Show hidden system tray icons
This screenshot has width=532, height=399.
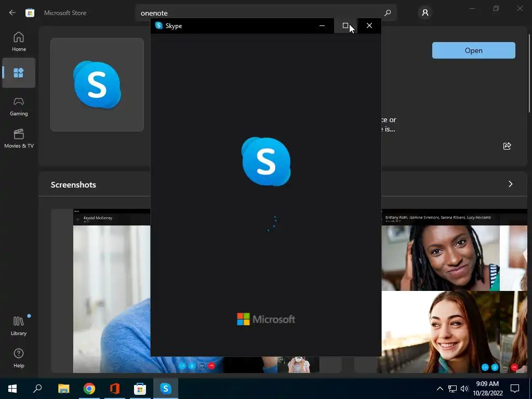click(440, 389)
